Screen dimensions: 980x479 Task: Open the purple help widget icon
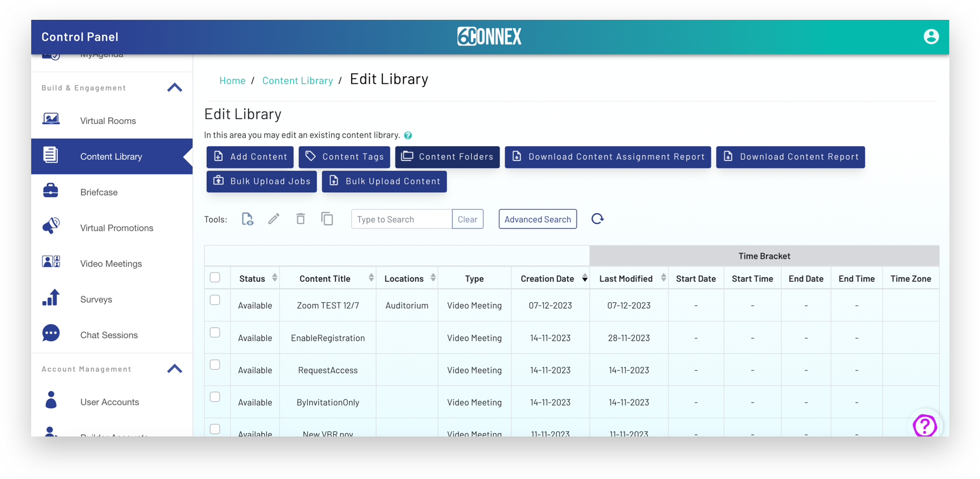(x=925, y=425)
